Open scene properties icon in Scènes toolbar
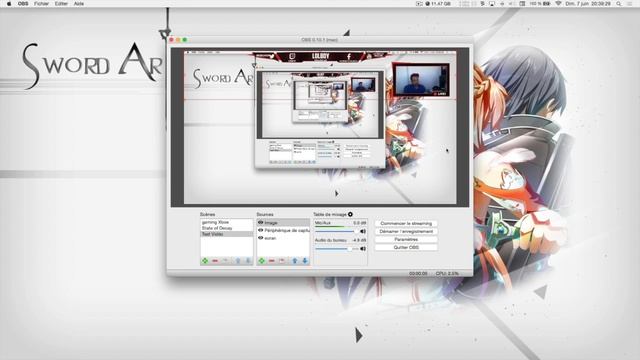 [x=225, y=261]
